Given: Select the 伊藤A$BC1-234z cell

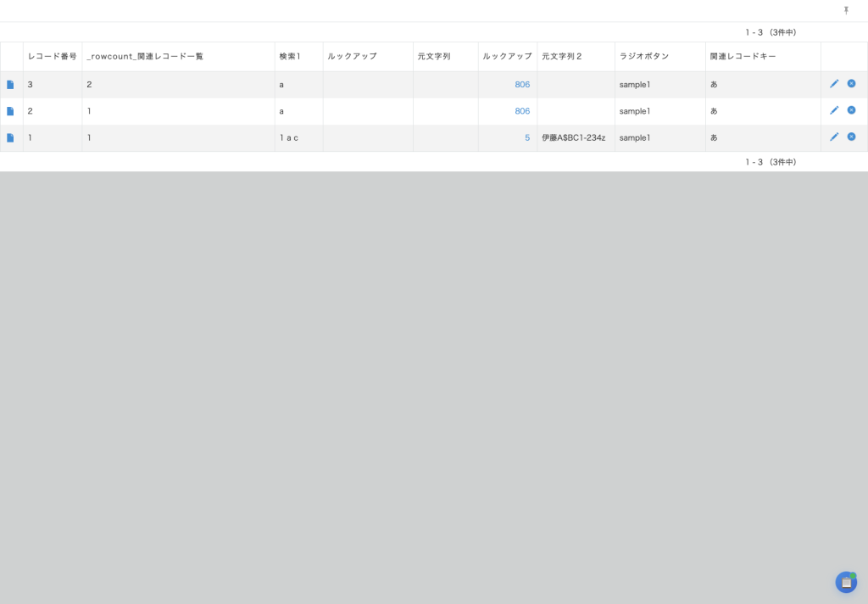Looking at the screenshot, I should 574,137.
